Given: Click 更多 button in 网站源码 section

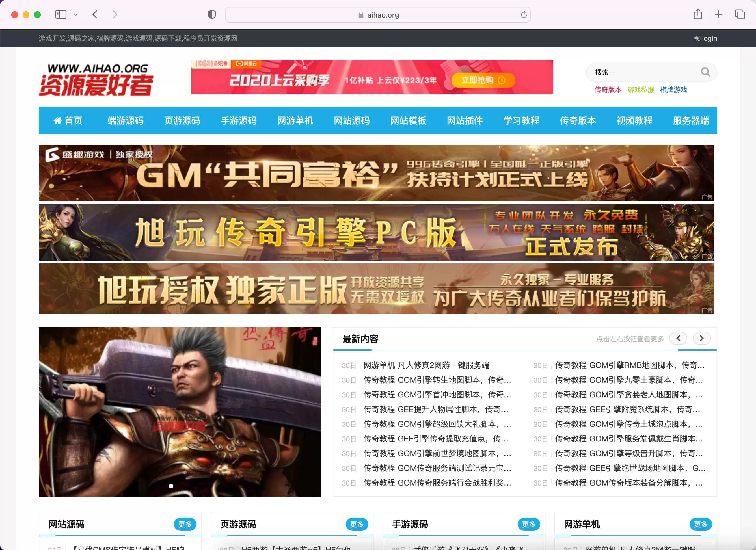Looking at the screenshot, I should tap(185, 524).
